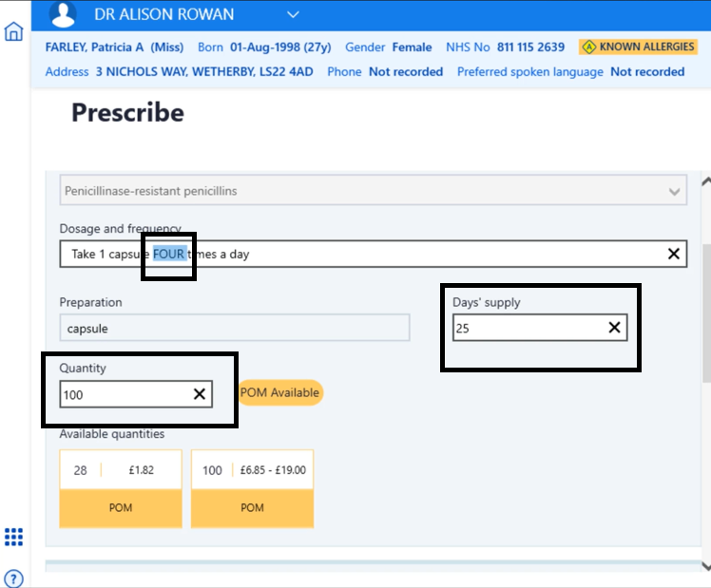Image resolution: width=711 pixels, height=588 pixels.
Task: Click the DR ALISON ROWAN name
Action: (x=164, y=14)
